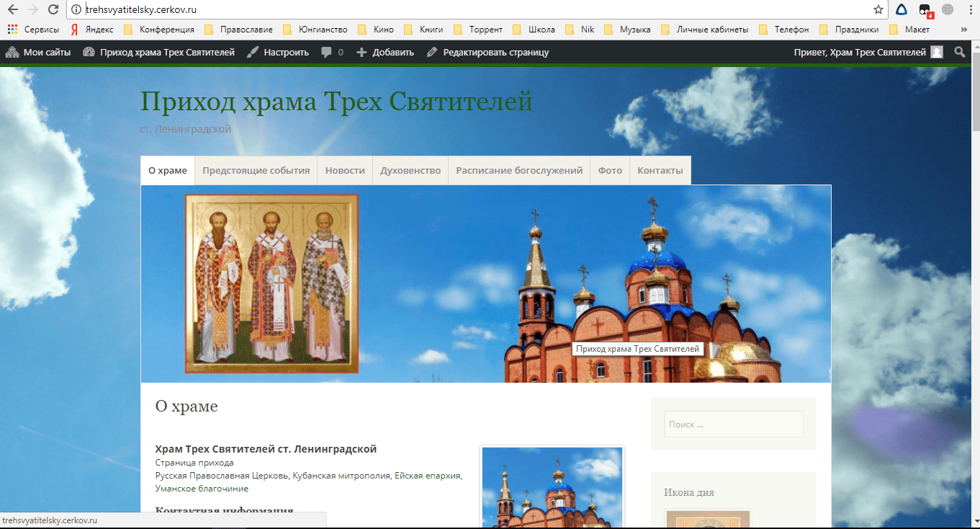The width and height of the screenshot is (980, 529).
Task: Follow the Русская Православная Церковь link
Action: pyautogui.click(x=222, y=476)
